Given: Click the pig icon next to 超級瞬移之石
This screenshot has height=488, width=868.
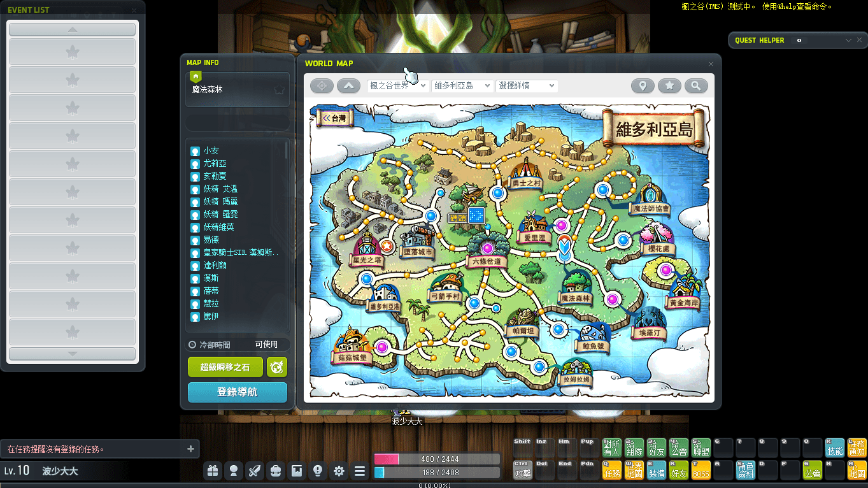Looking at the screenshot, I should click(x=277, y=367).
